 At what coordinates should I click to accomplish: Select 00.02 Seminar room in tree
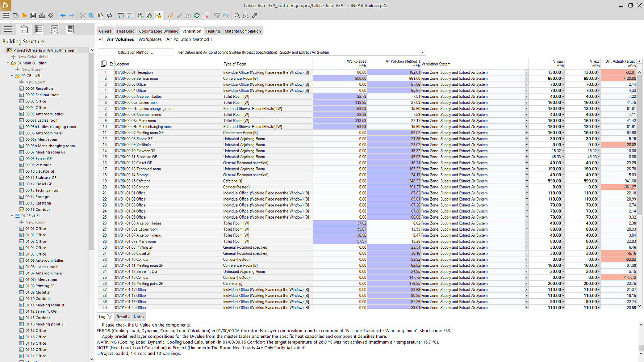[42, 95]
